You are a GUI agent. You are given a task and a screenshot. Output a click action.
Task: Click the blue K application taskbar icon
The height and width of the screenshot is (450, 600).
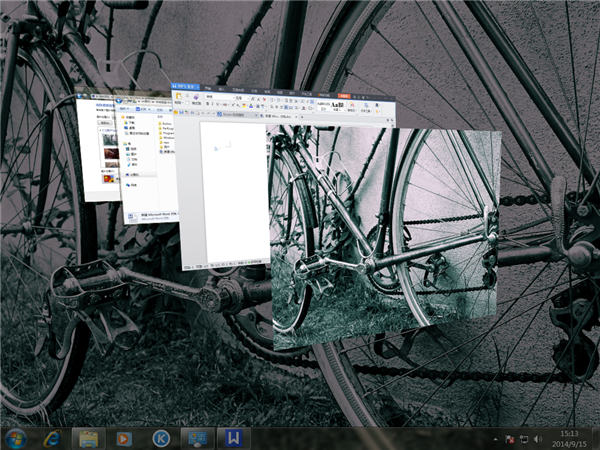tap(160, 438)
